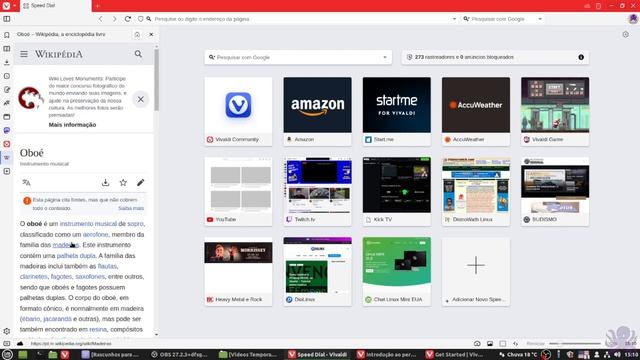Open the Window panel

pyautogui.click(x=7, y=117)
